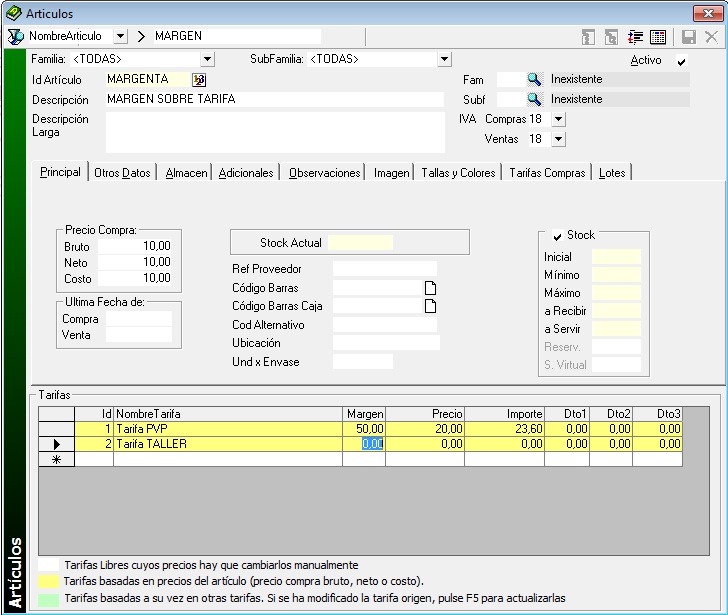Click the Ultima Fecha de Compra field
The image size is (728, 615).
point(139,318)
